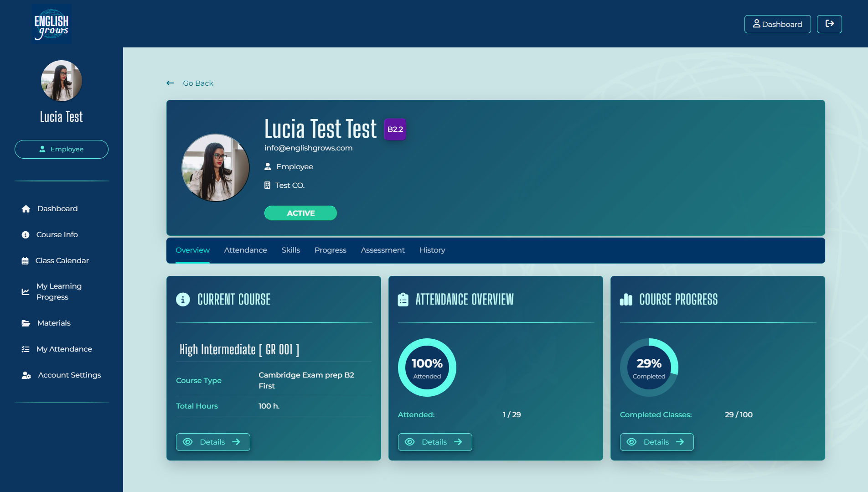Switch to the Overview tab
Screen dimensions: 868x492
coord(192,250)
